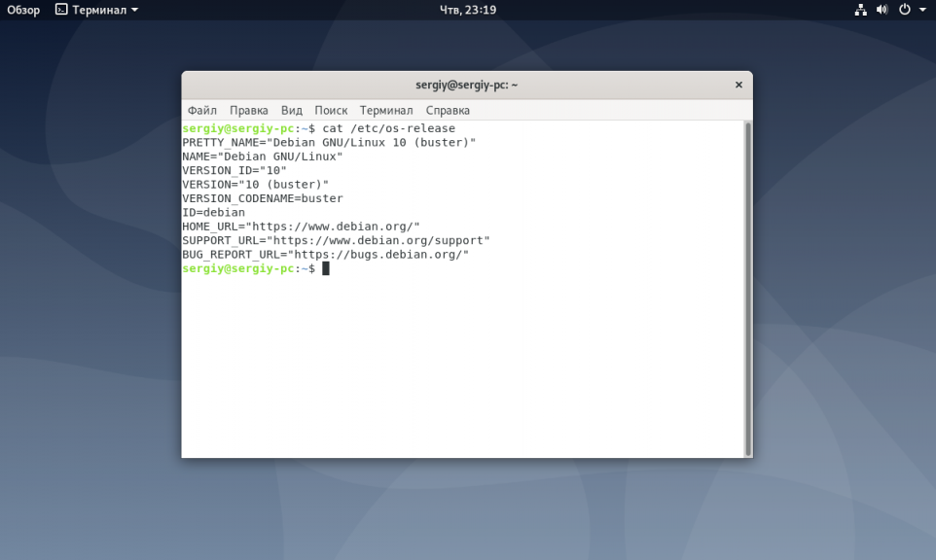Open the Файл menu
The height and width of the screenshot is (560, 936).
click(x=202, y=111)
